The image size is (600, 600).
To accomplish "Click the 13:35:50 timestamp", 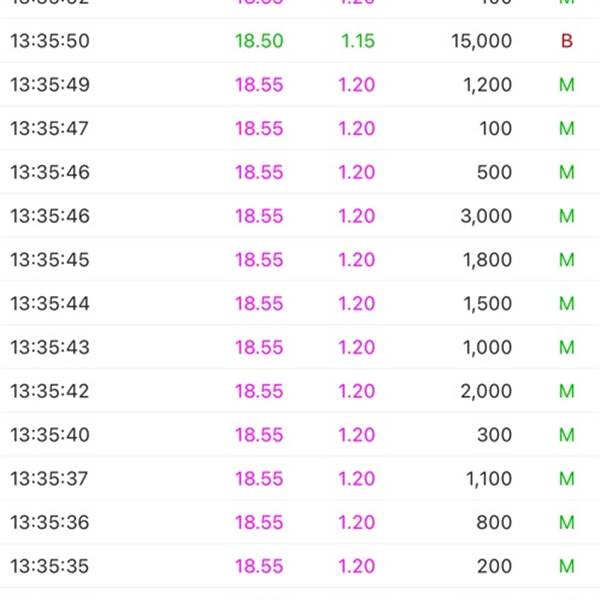I will (50, 41).
